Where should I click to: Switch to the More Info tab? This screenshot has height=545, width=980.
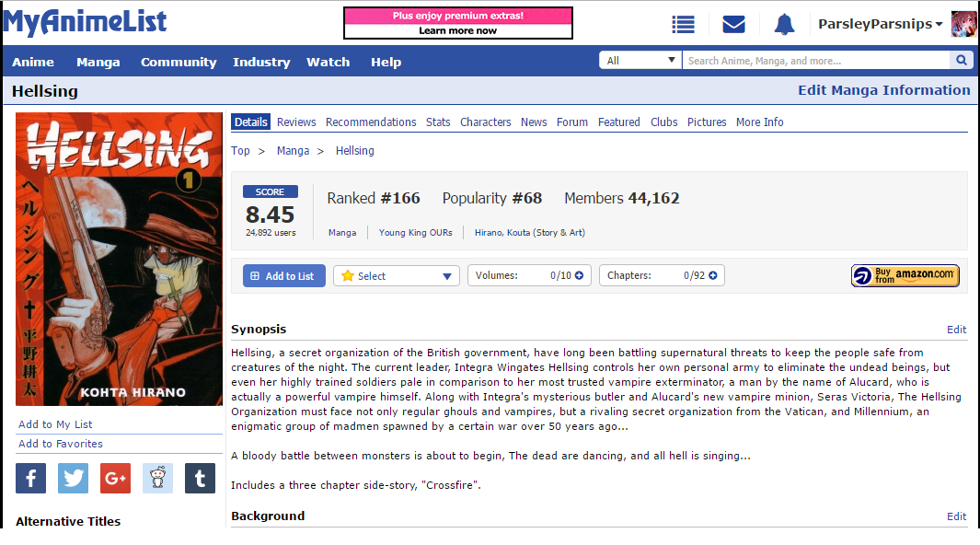coord(759,122)
